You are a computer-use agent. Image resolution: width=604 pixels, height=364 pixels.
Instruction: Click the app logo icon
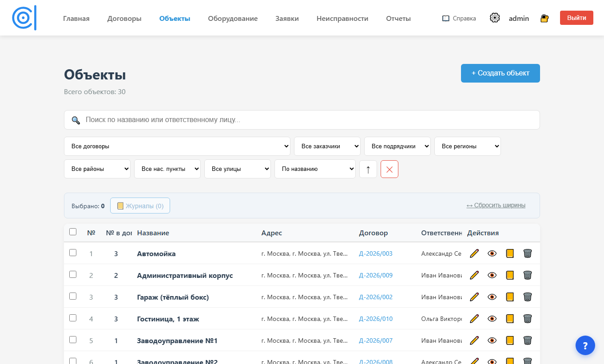click(x=24, y=18)
